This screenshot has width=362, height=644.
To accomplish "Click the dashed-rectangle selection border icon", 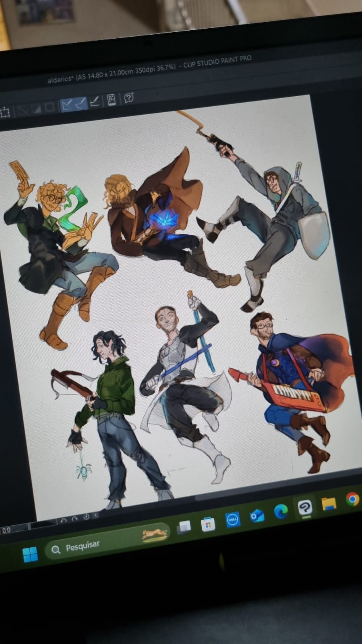I will point(5,112).
